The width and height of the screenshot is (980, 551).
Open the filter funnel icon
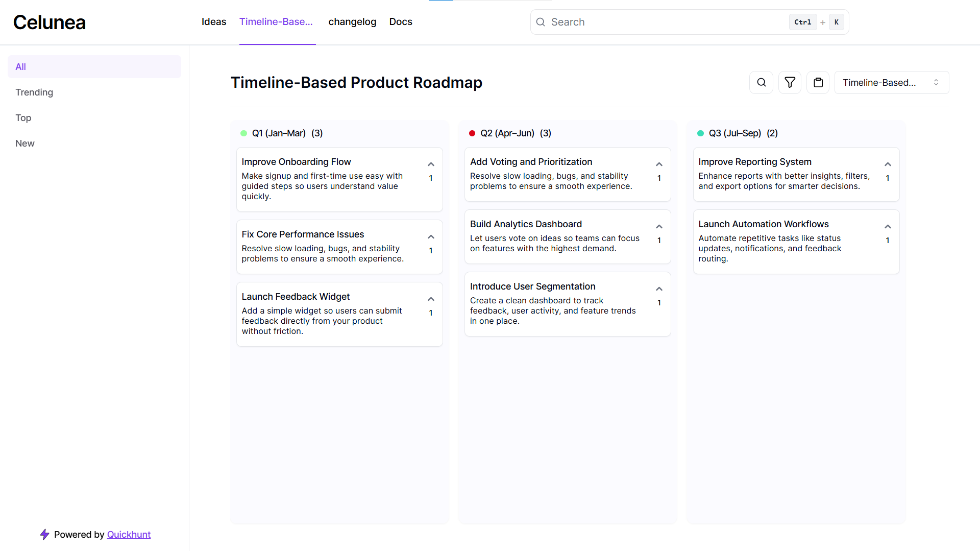point(790,82)
